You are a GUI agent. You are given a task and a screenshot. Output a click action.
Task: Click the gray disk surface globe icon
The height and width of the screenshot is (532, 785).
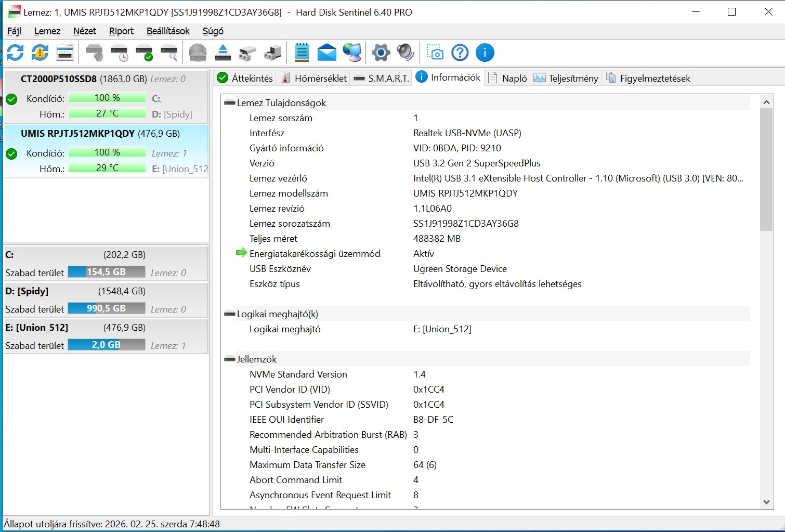point(198,53)
